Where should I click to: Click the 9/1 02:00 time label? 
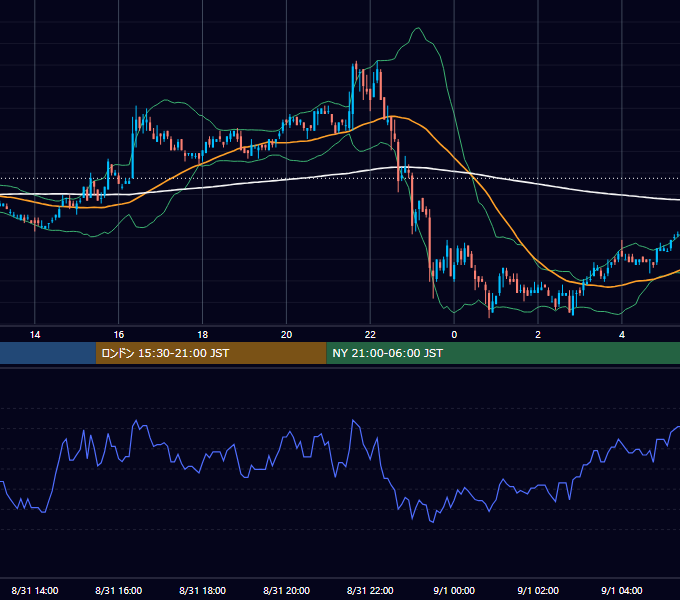pos(538,590)
